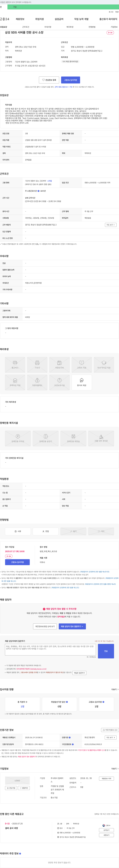
Task: Click the top 고용24 입사지원 button
Action: (70, 80)
